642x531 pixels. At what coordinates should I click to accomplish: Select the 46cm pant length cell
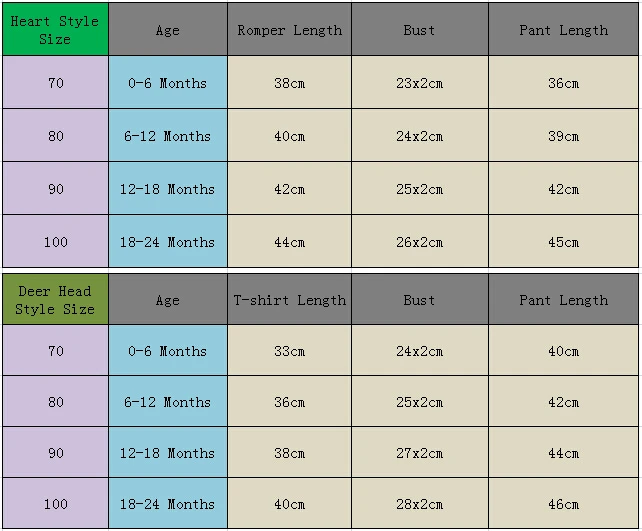point(563,503)
